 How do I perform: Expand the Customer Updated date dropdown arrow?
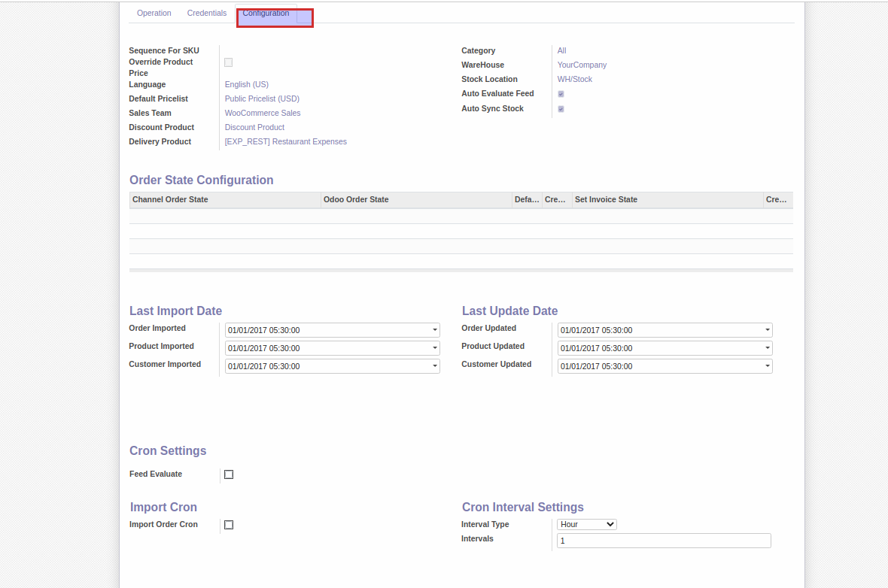click(x=768, y=366)
